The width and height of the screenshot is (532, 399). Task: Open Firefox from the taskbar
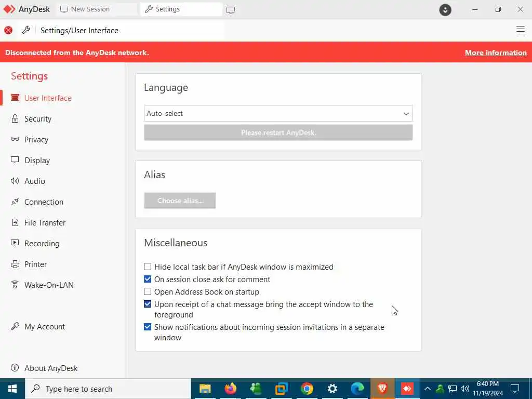[230, 389]
